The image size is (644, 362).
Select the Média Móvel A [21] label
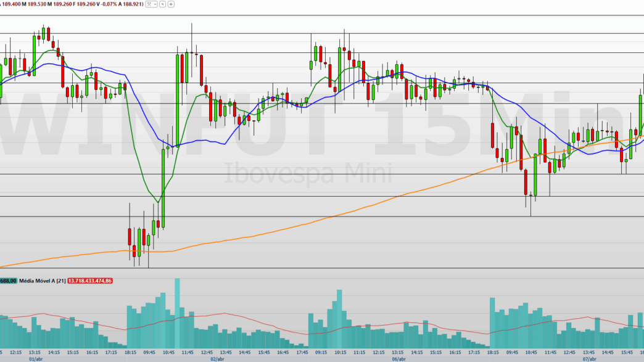tap(42, 281)
